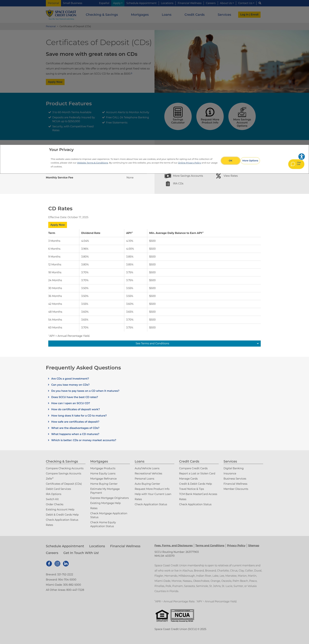The width and height of the screenshot is (309, 644).
Task: Click the Personal breadcrumb link
Action: click(x=51, y=26)
